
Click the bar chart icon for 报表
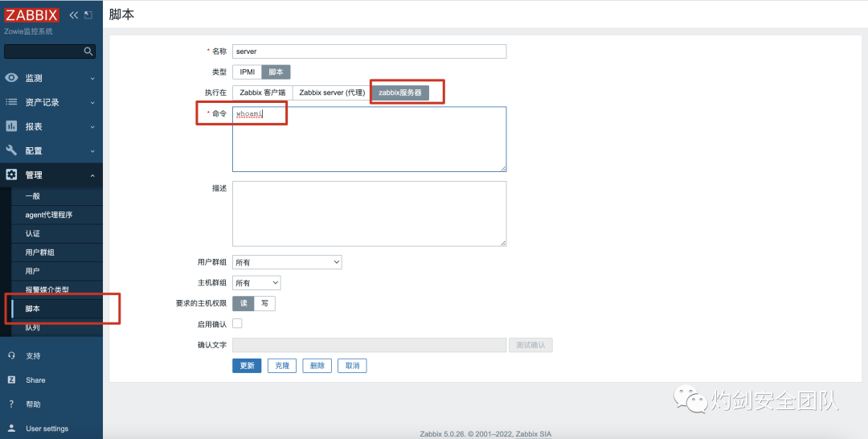(11, 126)
